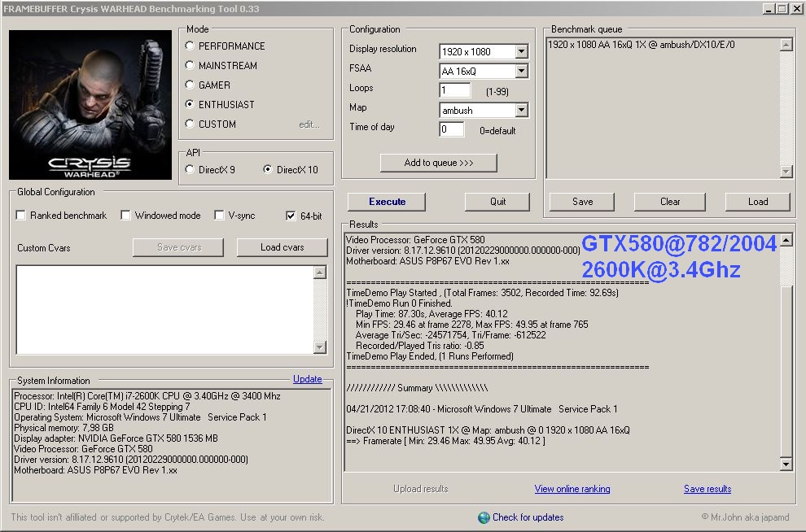The width and height of the screenshot is (806, 532).
Task: Click inside the Custom Cvars text area
Action: pos(164,310)
